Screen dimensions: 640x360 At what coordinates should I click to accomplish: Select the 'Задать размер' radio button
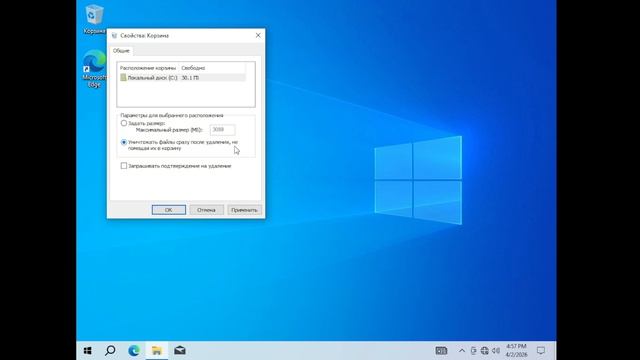pos(124,123)
